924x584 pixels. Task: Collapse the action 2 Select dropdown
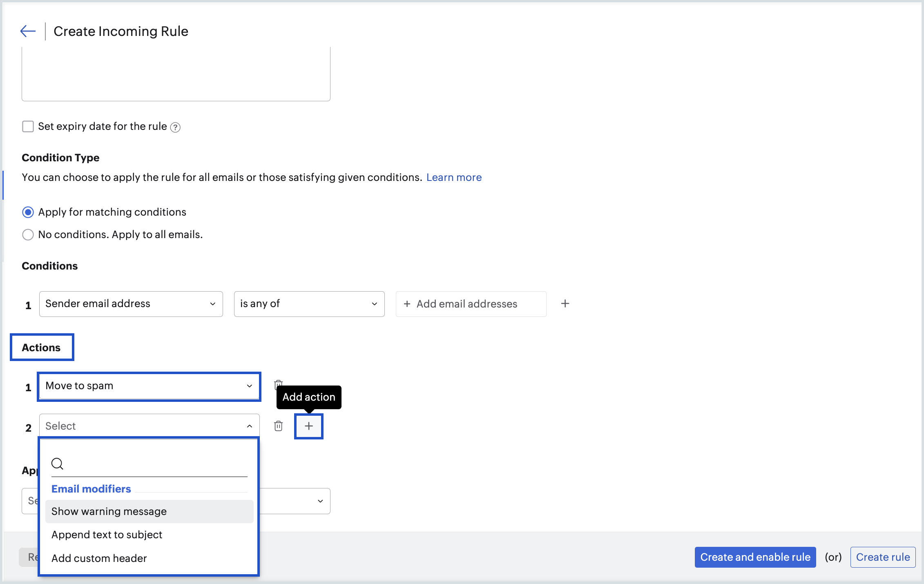149,426
